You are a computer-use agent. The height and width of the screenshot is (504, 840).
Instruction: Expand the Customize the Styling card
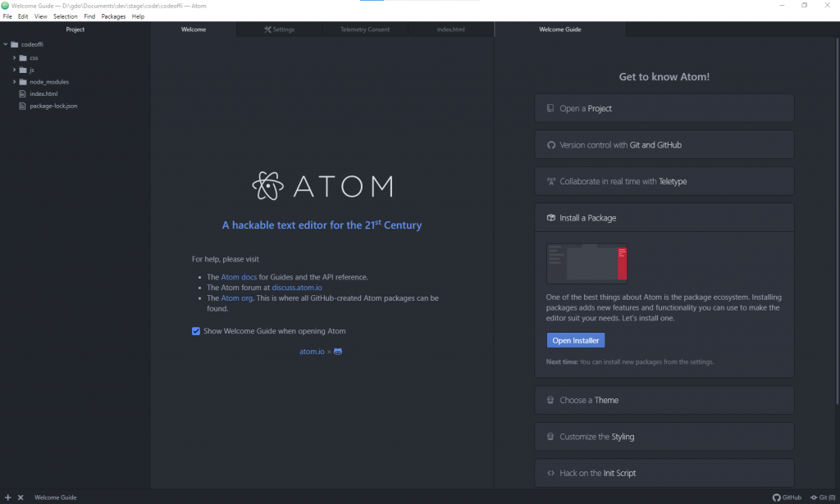(664, 437)
